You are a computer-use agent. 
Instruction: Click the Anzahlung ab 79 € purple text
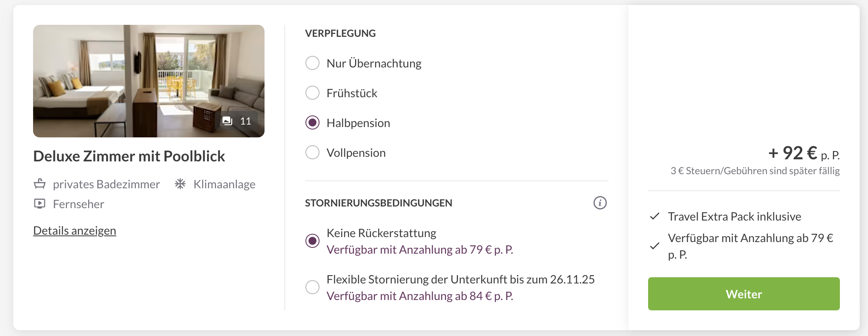coord(420,250)
